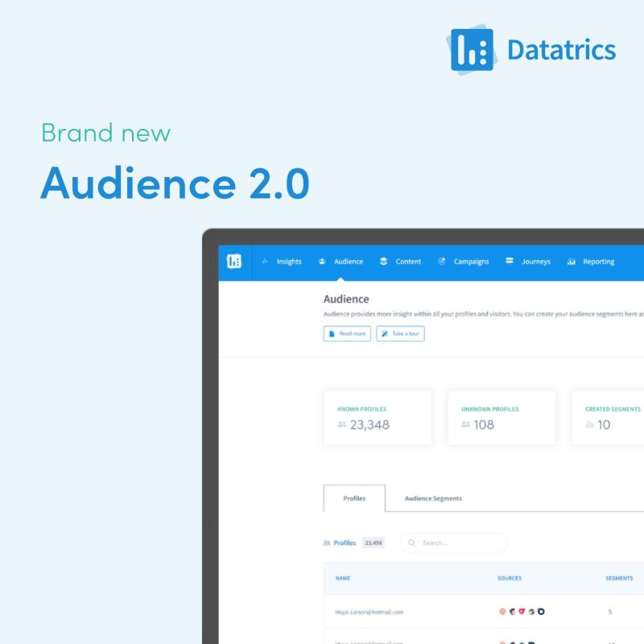Click the Take a tour button

tap(400, 333)
